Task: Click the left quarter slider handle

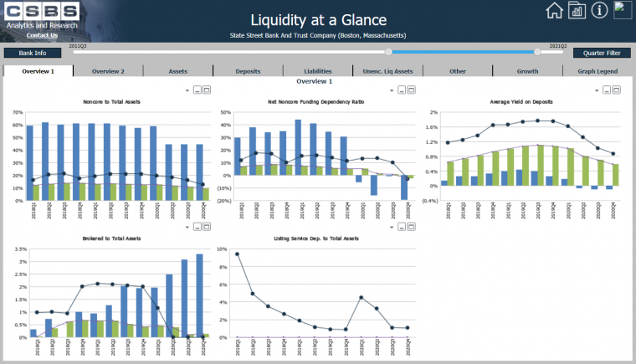Action: 388,52
